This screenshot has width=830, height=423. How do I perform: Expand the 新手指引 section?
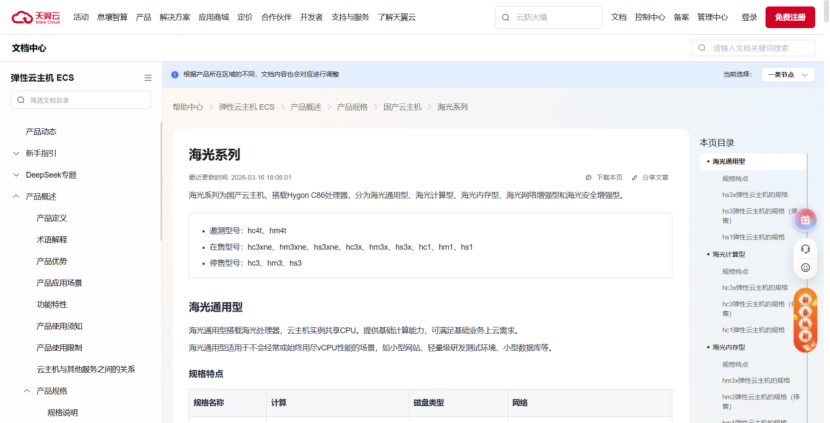point(16,154)
